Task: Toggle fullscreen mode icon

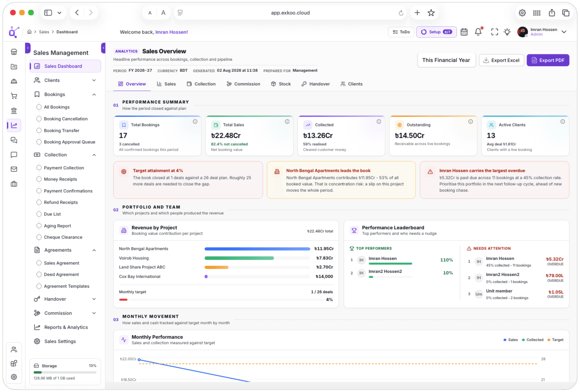Action: [494, 32]
